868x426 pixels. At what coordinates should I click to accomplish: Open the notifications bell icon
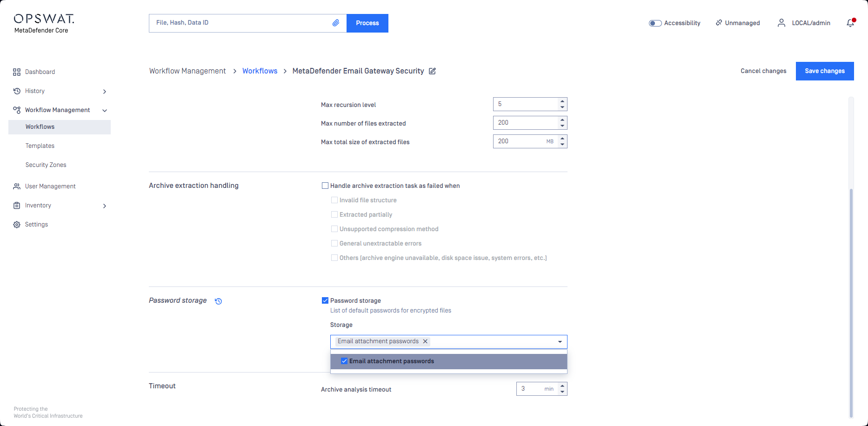pos(850,23)
